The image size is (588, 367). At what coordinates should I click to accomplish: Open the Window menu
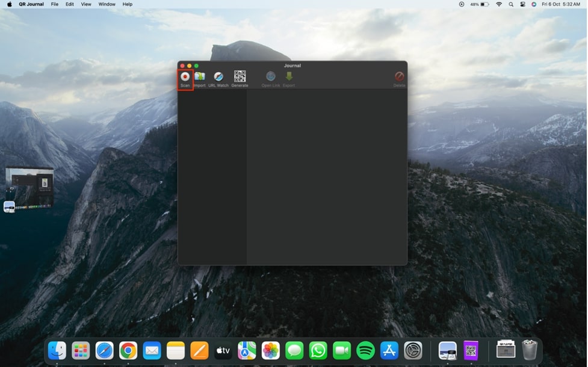[107, 4]
